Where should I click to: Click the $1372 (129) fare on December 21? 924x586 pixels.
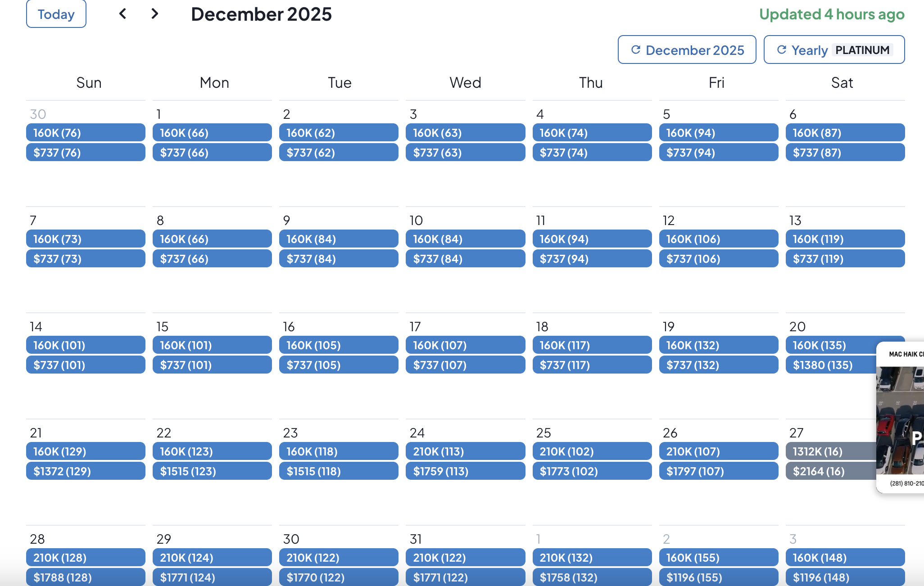pyautogui.click(x=86, y=471)
